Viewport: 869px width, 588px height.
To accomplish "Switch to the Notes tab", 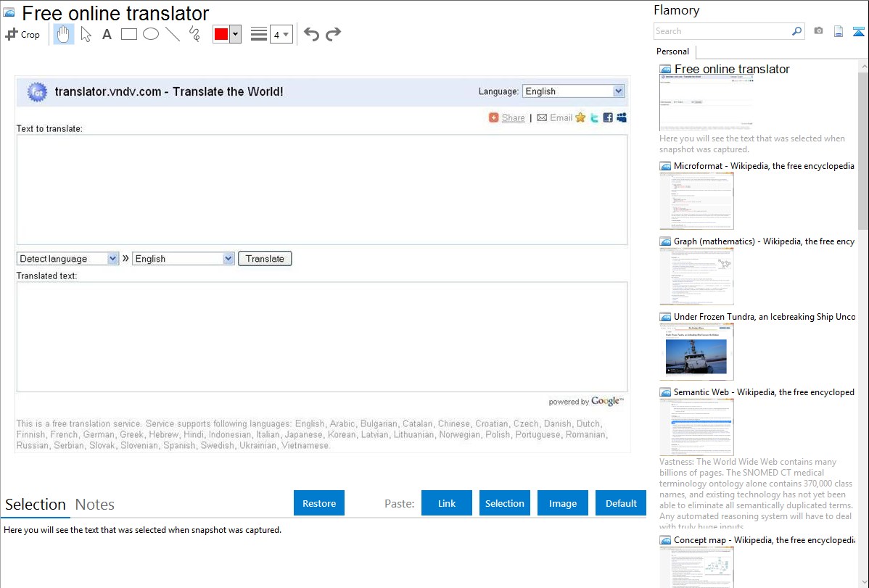I will point(95,505).
